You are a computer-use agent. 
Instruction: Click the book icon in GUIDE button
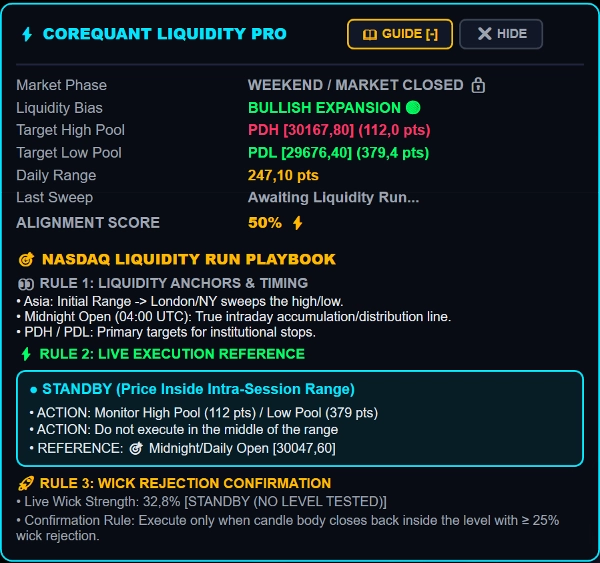(x=370, y=34)
